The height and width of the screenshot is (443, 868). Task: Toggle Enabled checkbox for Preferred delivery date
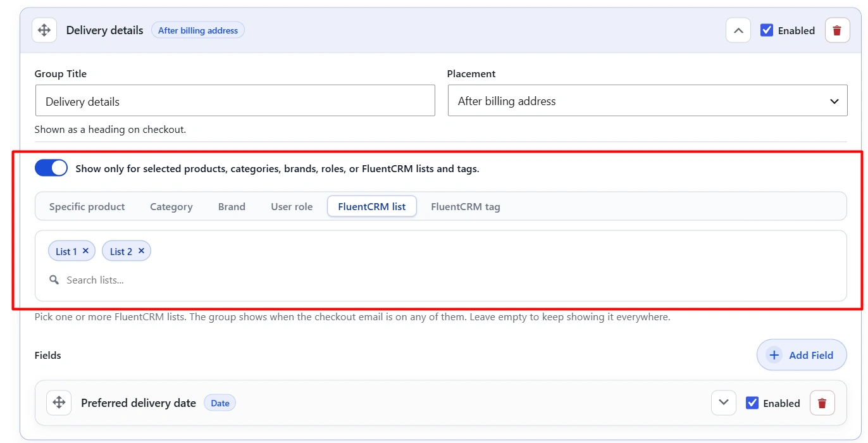click(752, 402)
